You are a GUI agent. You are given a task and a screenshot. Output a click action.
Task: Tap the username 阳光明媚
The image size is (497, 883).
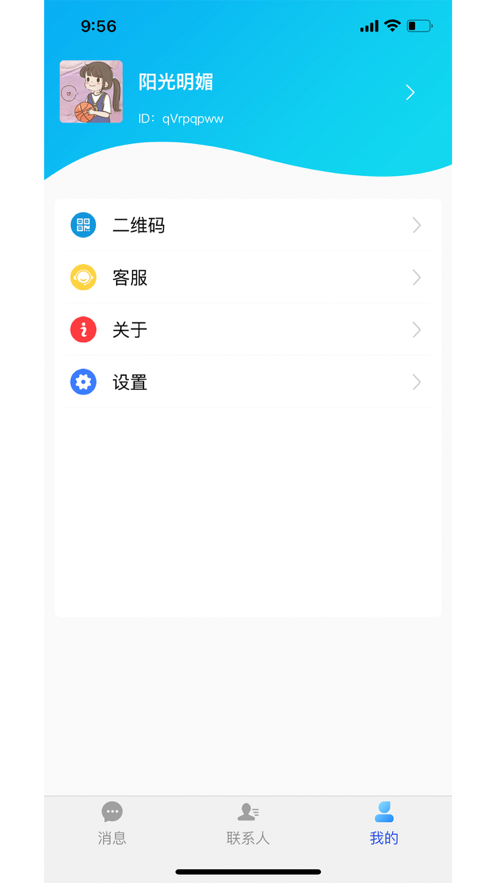(176, 82)
